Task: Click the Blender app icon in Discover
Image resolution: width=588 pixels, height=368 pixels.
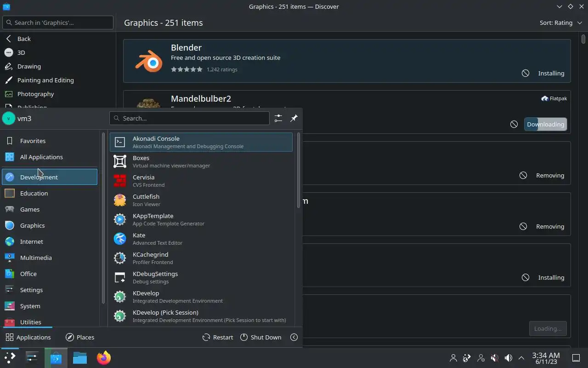Action: pos(149,61)
